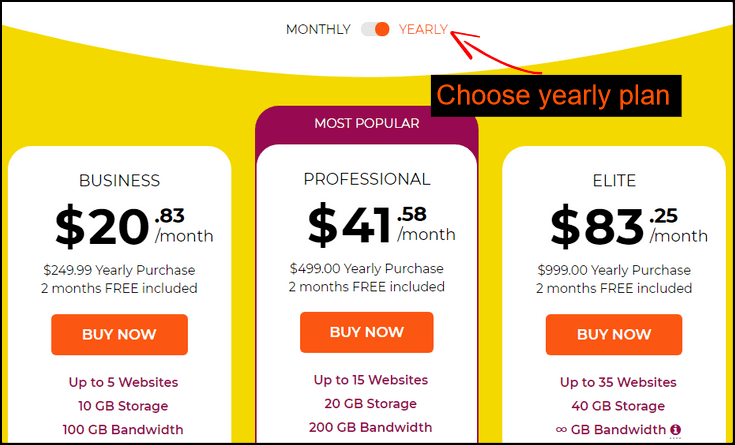Click the ELITE plan heading

tap(614, 181)
